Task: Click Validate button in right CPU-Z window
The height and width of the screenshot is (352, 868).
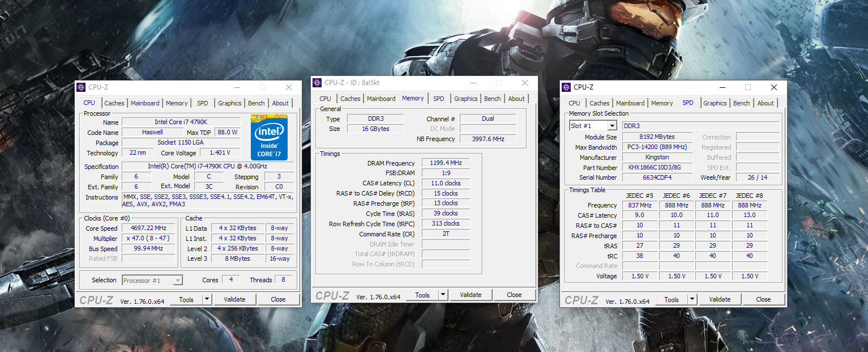Action: [x=720, y=299]
